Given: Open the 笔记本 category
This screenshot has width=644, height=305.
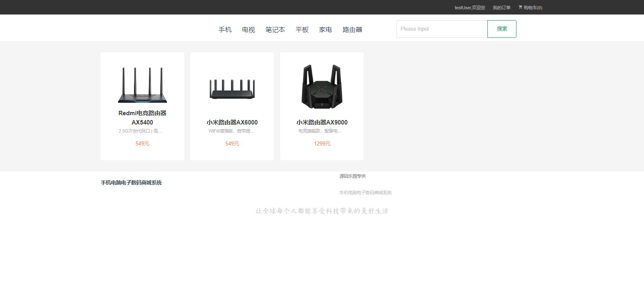Looking at the screenshot, I should (275, 30).
